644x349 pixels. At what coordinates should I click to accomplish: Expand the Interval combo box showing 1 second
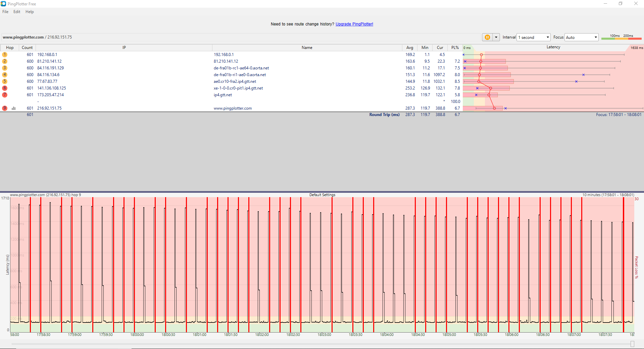[x=534, y=37]
